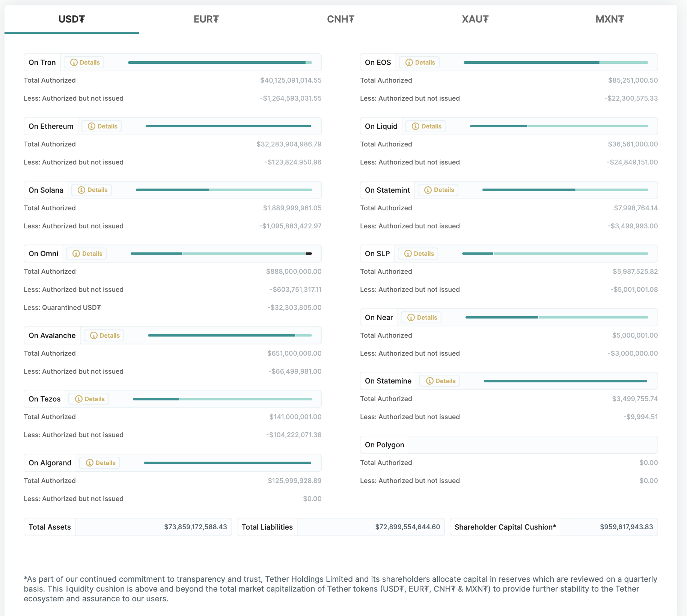Select the XAU₮ tab
Viewport: 687px width, 616px height.
tap(475, 19)
